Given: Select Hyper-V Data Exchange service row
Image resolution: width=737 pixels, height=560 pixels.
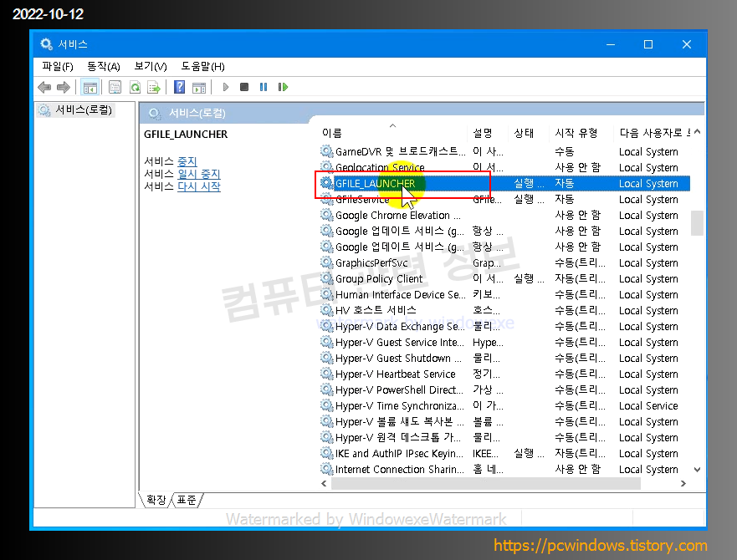Looking at the screenshot, I should (504, 327).
